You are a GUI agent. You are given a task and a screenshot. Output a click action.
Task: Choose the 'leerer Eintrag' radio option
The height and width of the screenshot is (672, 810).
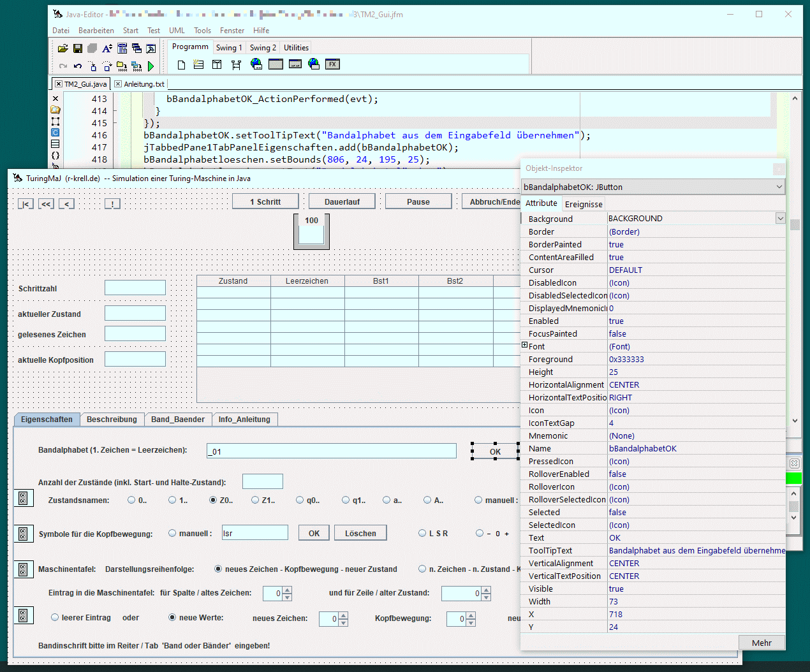pos(55,618)
